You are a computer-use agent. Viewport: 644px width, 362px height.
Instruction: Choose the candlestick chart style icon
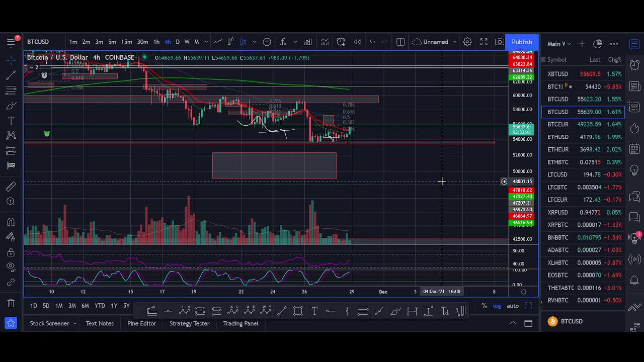tap(231, 42)
